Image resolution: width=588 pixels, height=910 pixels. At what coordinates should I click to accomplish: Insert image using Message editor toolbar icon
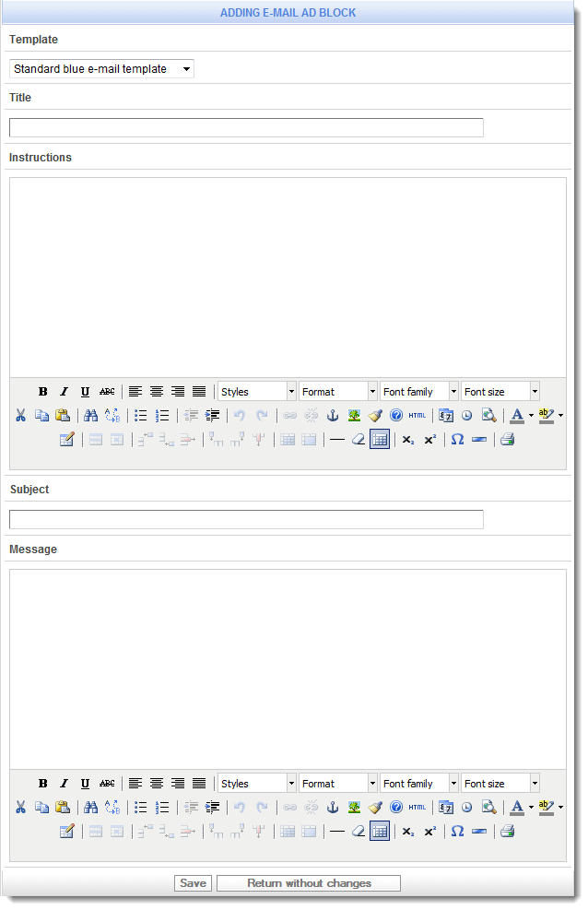point(354,808)
